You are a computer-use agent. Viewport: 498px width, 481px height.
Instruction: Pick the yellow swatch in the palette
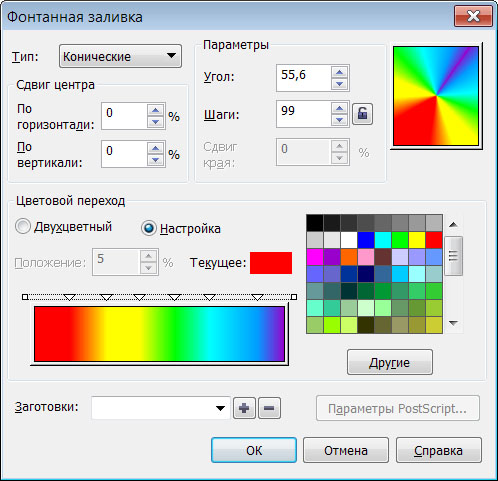pyautogui.click(x=417, y=240)
